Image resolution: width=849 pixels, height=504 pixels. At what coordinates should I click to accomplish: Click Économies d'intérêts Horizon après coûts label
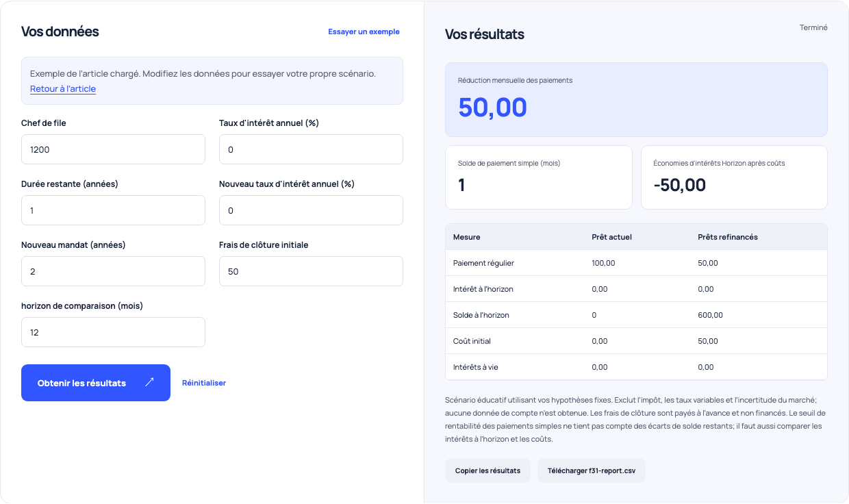719,163
